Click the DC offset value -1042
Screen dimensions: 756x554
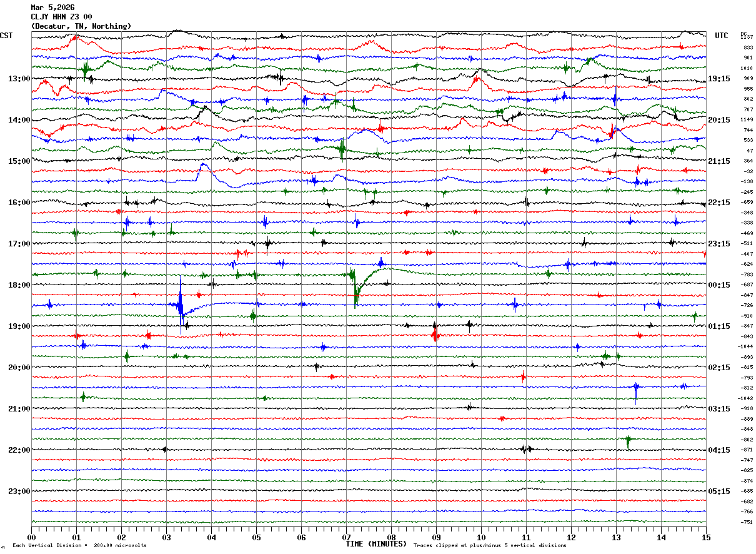pos(746,398)
